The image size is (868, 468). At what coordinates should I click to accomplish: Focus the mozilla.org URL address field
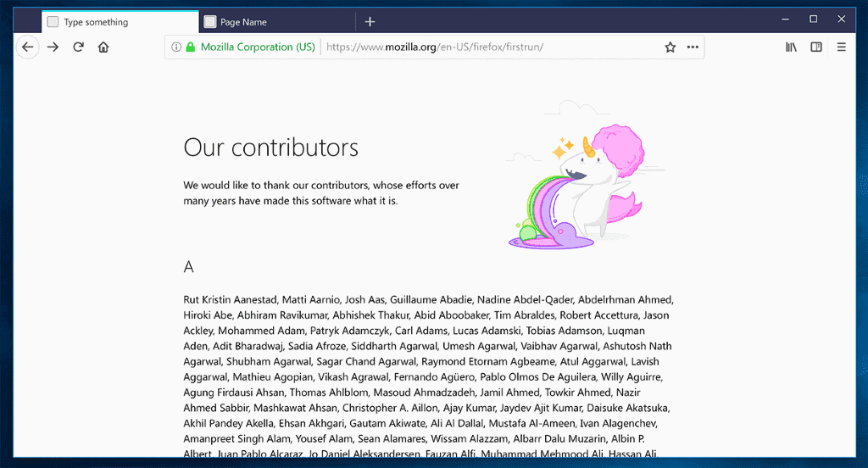click(x=435, y=47)
